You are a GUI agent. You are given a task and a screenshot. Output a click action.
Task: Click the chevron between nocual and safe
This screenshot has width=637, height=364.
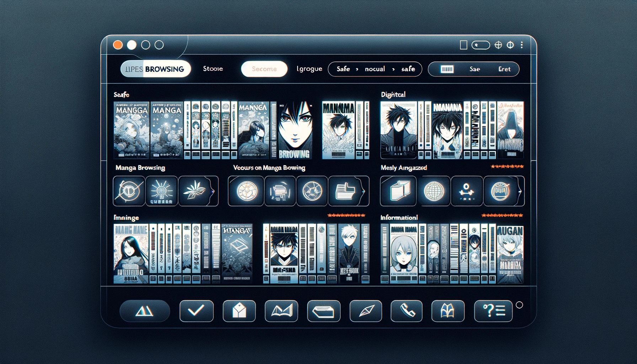pos(394,69)
